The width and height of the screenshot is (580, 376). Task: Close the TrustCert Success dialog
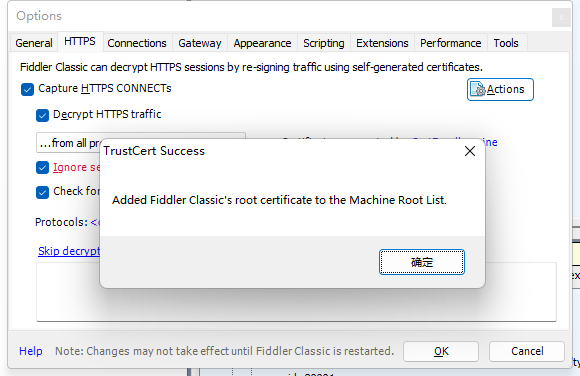[470, 151]
